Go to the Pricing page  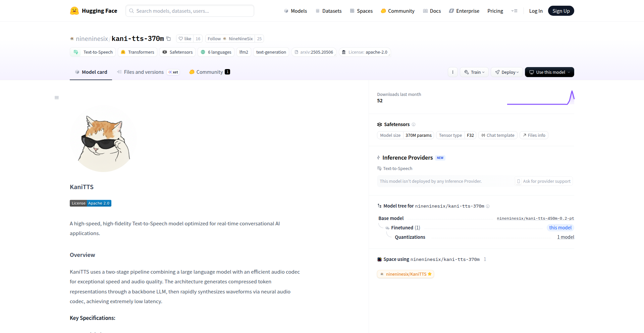click(x=495, y=11)
